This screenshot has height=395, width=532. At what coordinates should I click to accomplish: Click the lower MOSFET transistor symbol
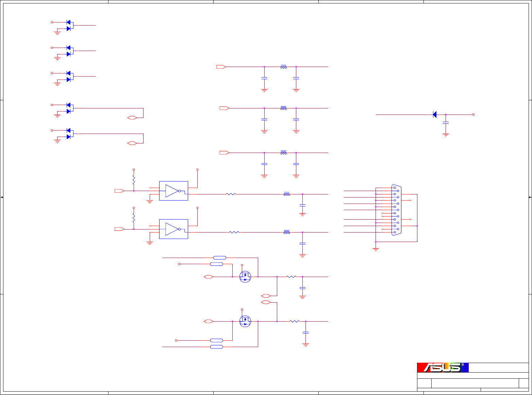(x=245, y=321)
